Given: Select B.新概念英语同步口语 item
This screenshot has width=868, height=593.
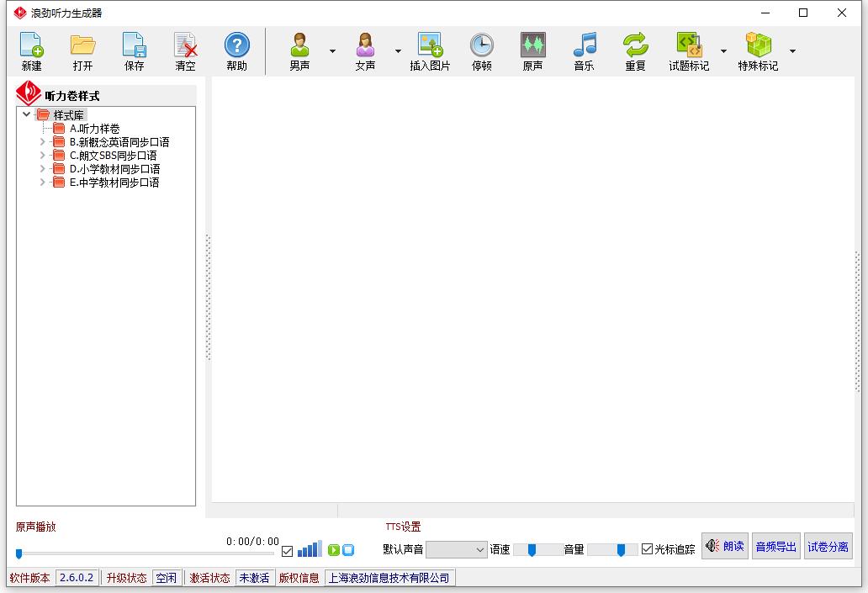Looking at the screenshot, I should pyautogui.click(x=119, y=142).
